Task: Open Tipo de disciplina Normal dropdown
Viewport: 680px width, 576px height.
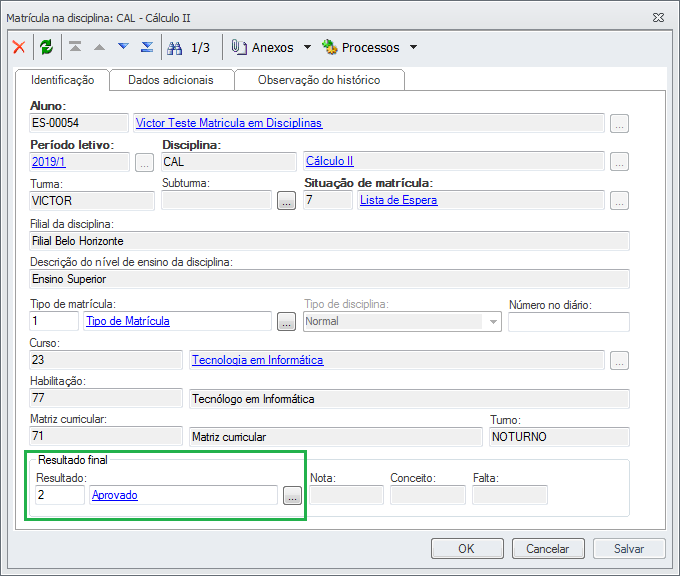Action: (x=493, y=322)
